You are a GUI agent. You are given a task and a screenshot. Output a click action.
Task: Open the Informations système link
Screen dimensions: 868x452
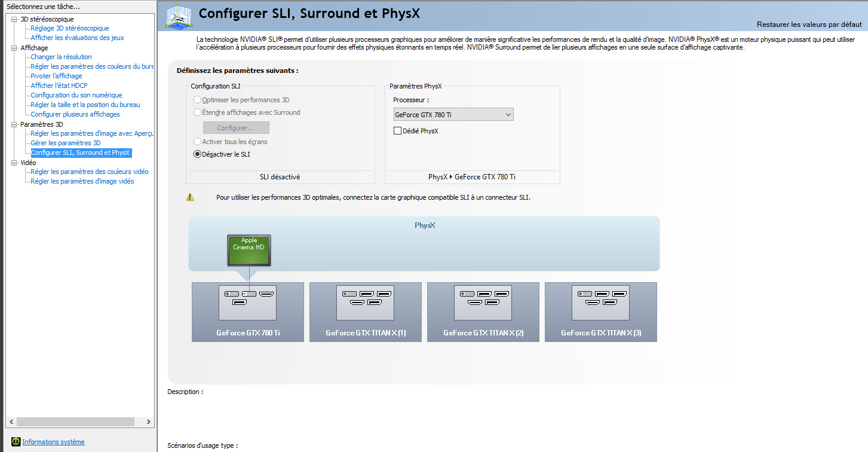tap(54, 442)
